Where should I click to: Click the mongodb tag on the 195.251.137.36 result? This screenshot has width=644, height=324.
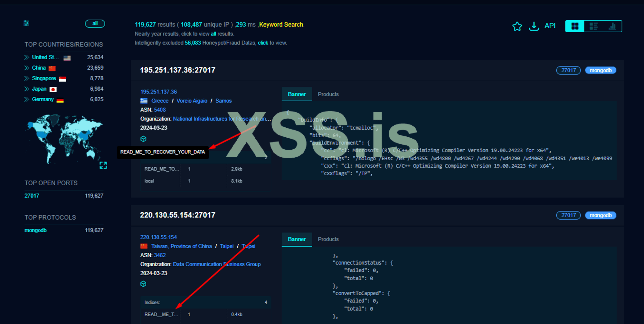601,70
